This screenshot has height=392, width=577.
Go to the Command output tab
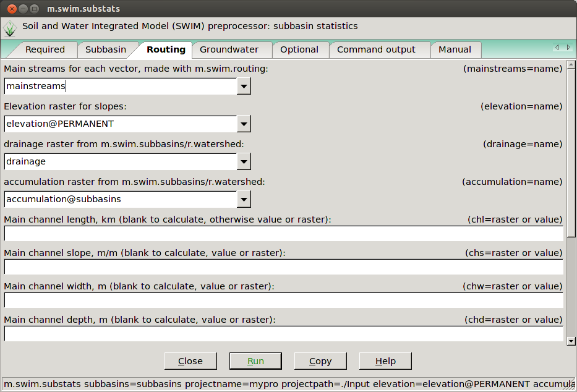376,49
